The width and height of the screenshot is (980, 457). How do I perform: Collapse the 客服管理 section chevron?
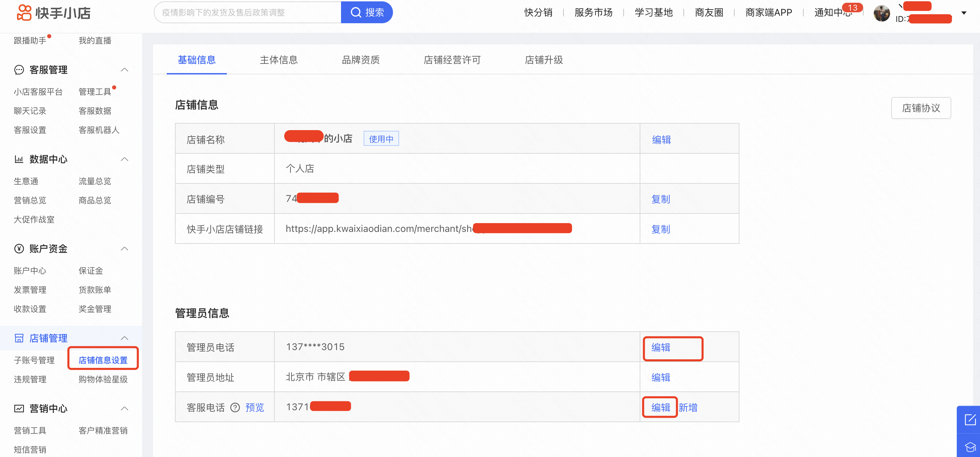(x=124, y=70)
